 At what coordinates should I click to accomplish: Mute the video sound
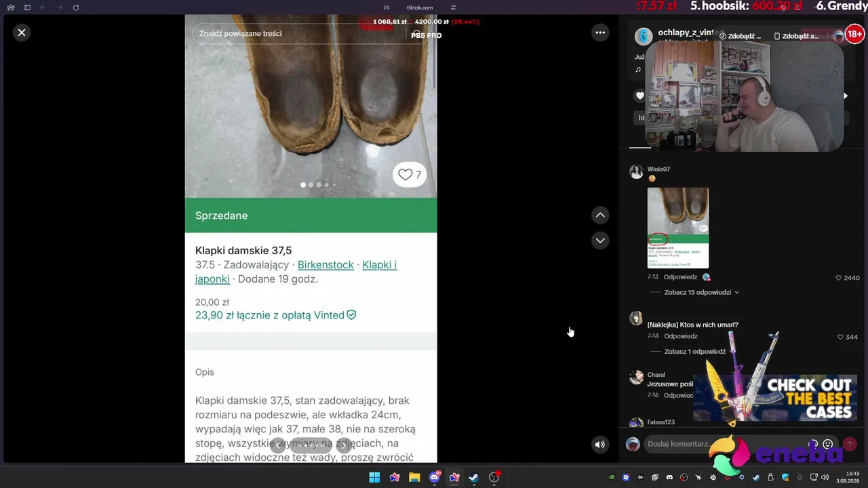[599, 445]
